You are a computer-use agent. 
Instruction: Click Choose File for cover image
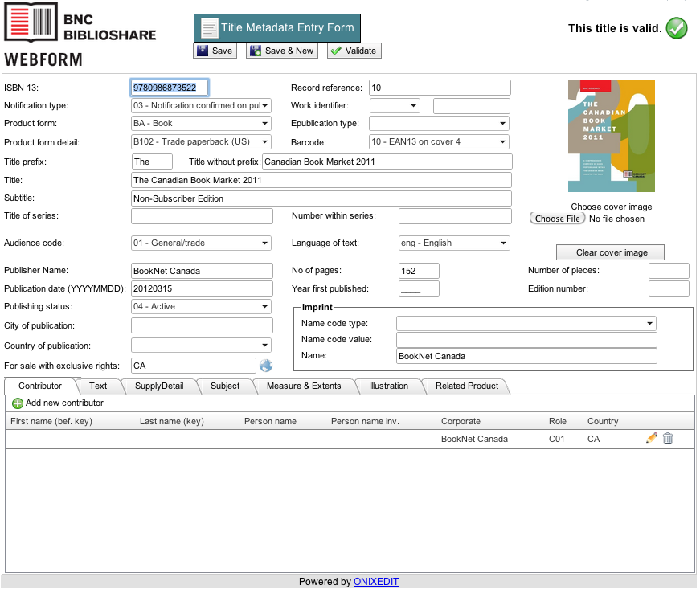coord(557,219)
